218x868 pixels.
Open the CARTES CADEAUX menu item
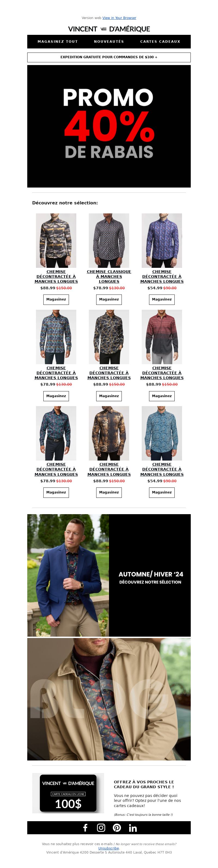coord(160,41)
